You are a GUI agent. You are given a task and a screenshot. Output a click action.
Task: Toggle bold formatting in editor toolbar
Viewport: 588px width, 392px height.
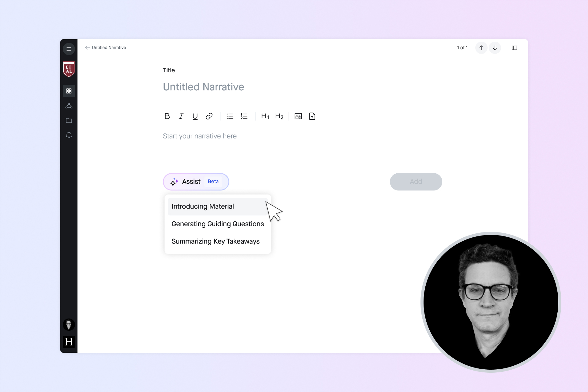pyautogui.click(x=167, y=116)
